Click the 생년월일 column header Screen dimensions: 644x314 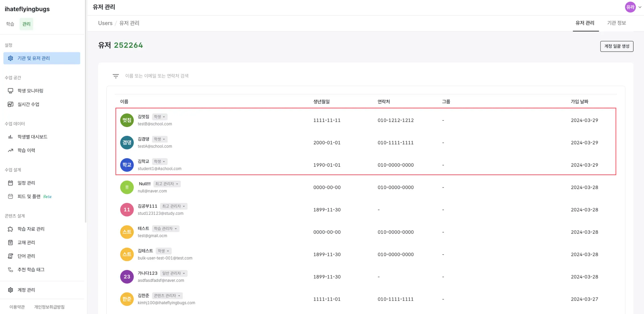(x=321, y=102)
